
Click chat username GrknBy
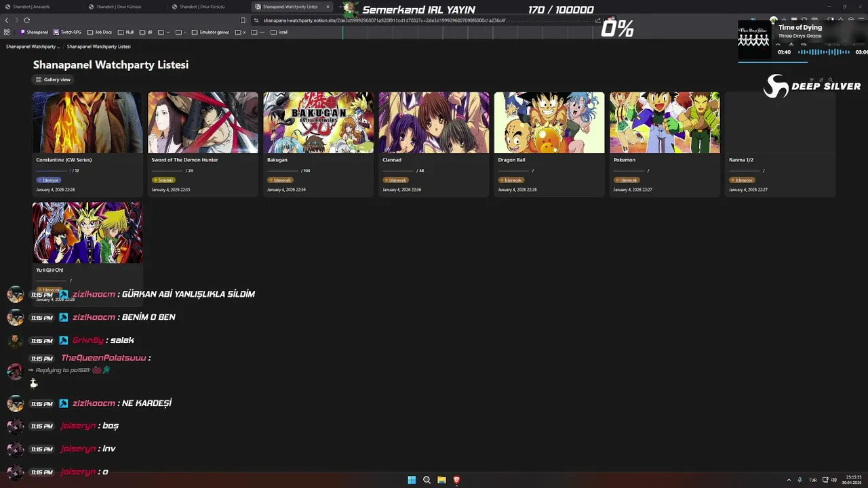(88, 340)
